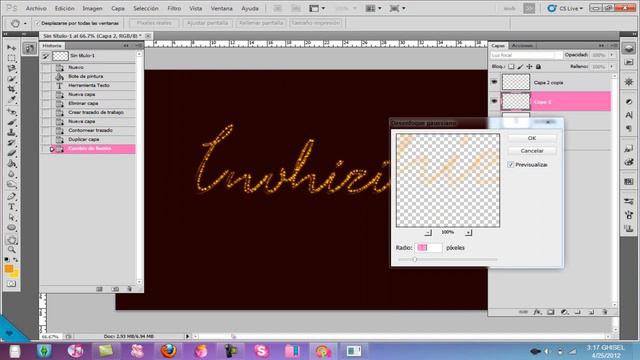
Task: Toggle Previsualizar checkbox in blur dialog
Action: 511,164
